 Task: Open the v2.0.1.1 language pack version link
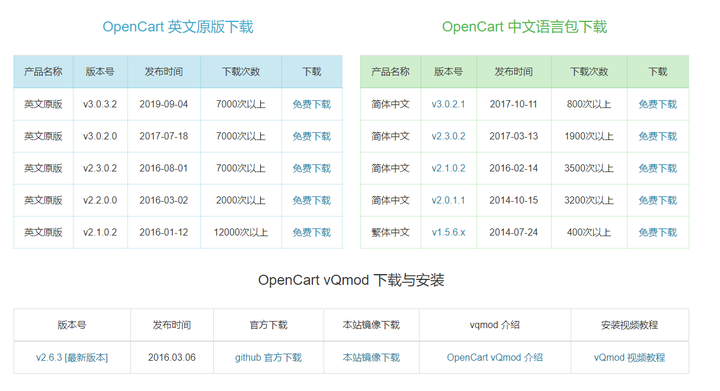(448, 201)
